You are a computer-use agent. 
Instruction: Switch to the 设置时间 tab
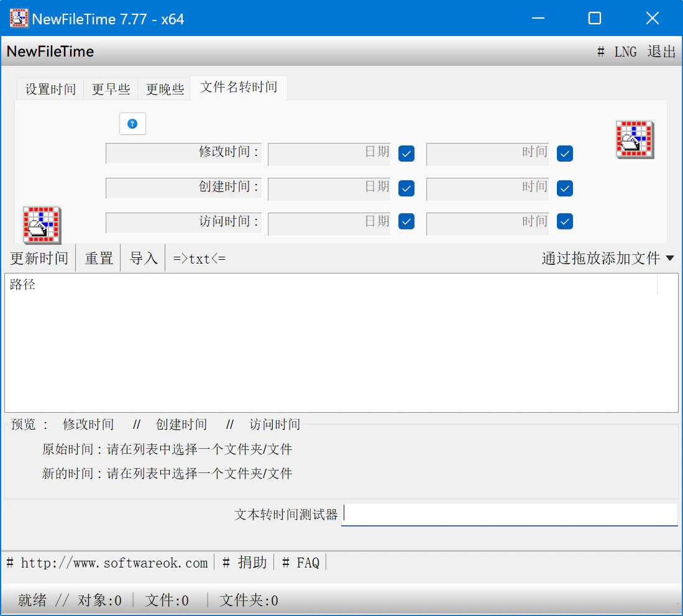tap(50, 90)
